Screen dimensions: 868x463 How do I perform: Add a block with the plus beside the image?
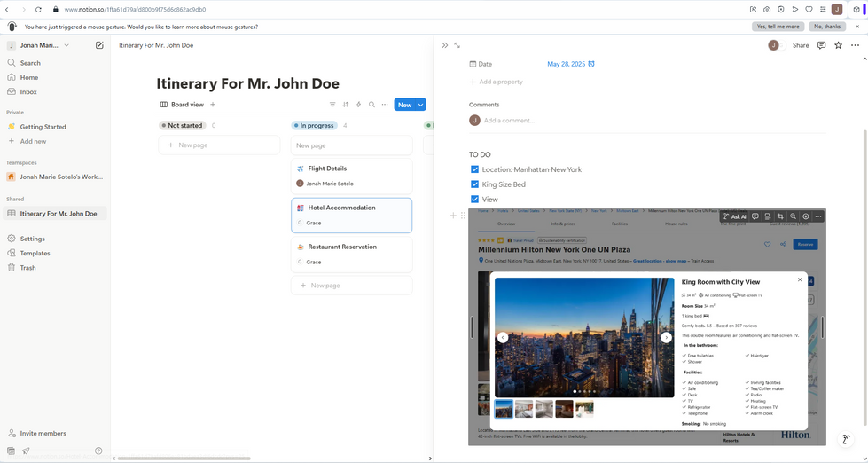[453, 216]
